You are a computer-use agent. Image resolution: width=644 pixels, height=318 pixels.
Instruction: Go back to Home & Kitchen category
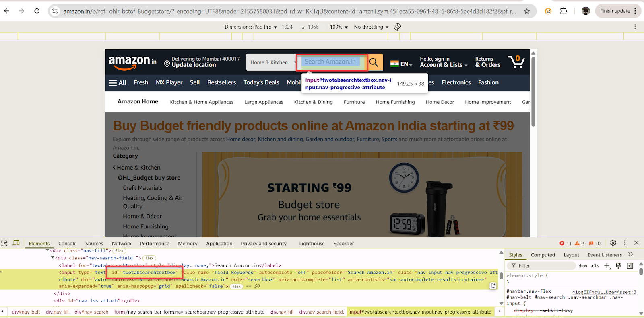pos(137,168)
